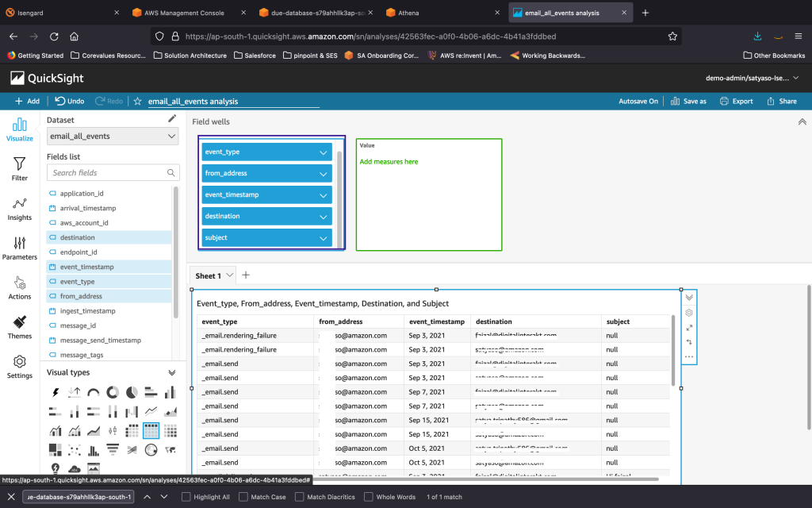Viewport: 812px width, 508px height.
Task: Collapse the Visual types section
Action: click(x=172, y=372)
